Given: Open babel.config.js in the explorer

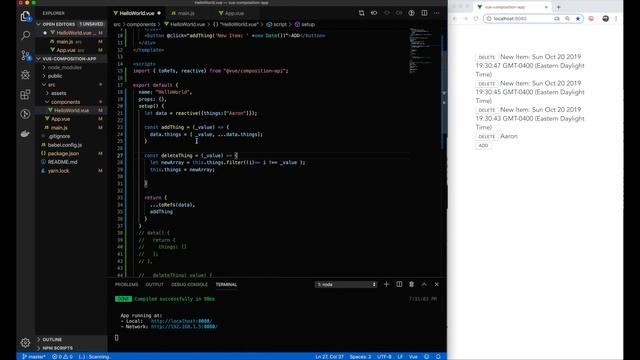Looking at the screenshot, I should (64, 145).
